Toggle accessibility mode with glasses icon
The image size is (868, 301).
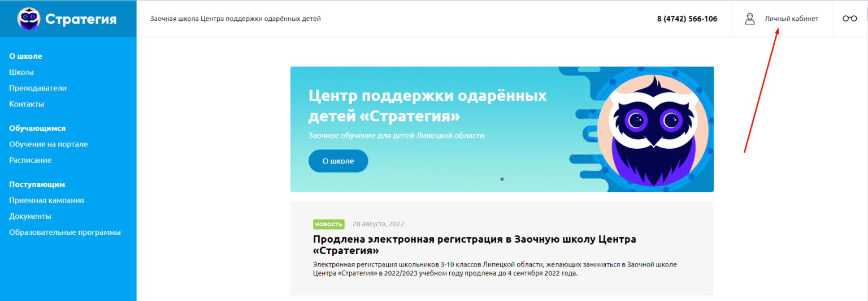pyautogui.click(x=849, y=19)
